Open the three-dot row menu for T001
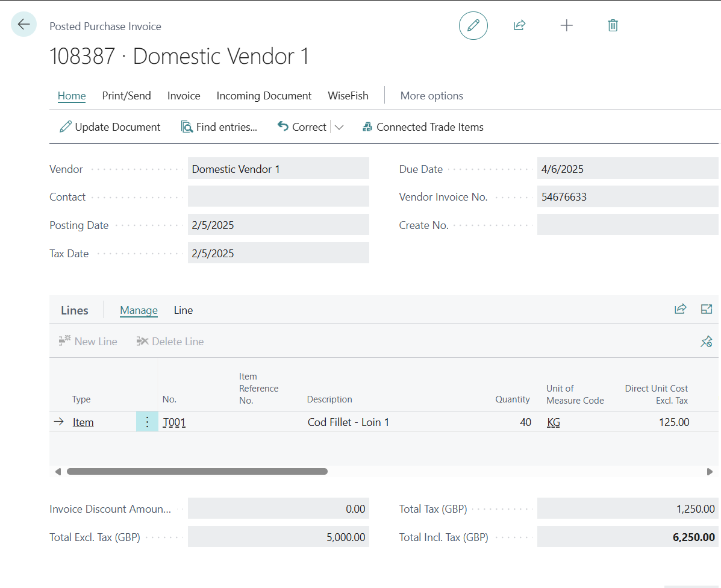Image resolution: width=721 pixels, height=588 pixels. point(146,422)
